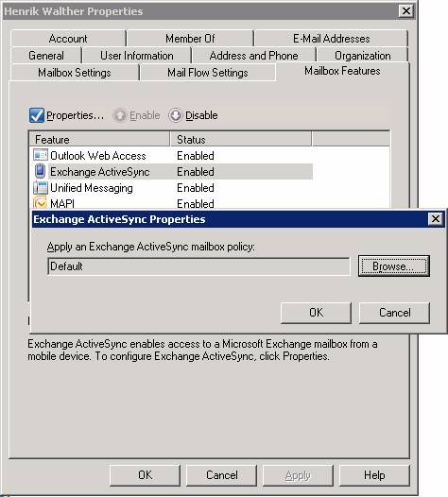This screenshot has height=497, width=448.
Task: Select the Unified Messaging icon
Action: (x=41, y=188)
